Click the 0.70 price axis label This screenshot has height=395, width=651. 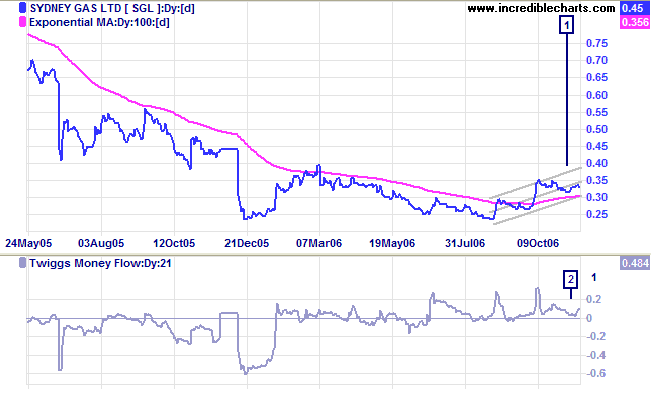(597, 60)
